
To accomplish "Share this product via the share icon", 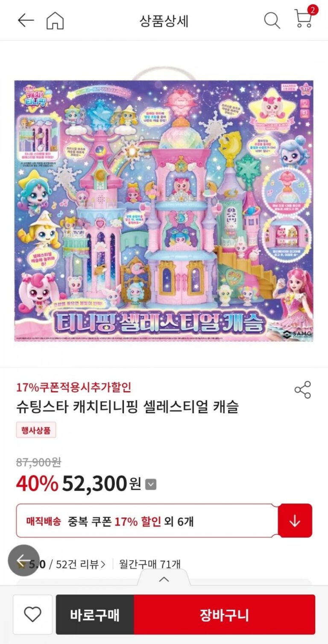I will point(303,390).
